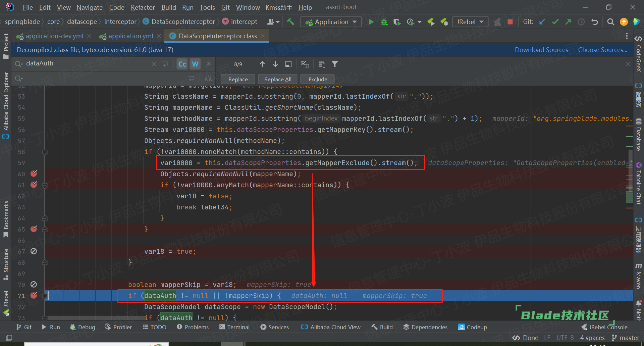The height and width of the screenshot is (346, 644).
Task: Open search history dropdown for dataAuth
Action: 19,64
